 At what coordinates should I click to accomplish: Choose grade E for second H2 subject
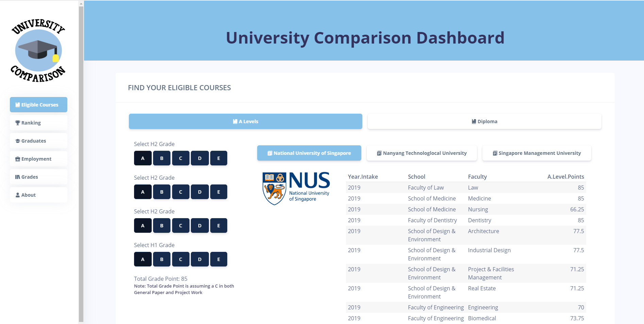219,192
